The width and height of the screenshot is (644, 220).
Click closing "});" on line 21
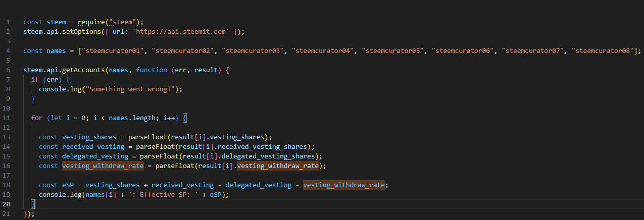29,213
